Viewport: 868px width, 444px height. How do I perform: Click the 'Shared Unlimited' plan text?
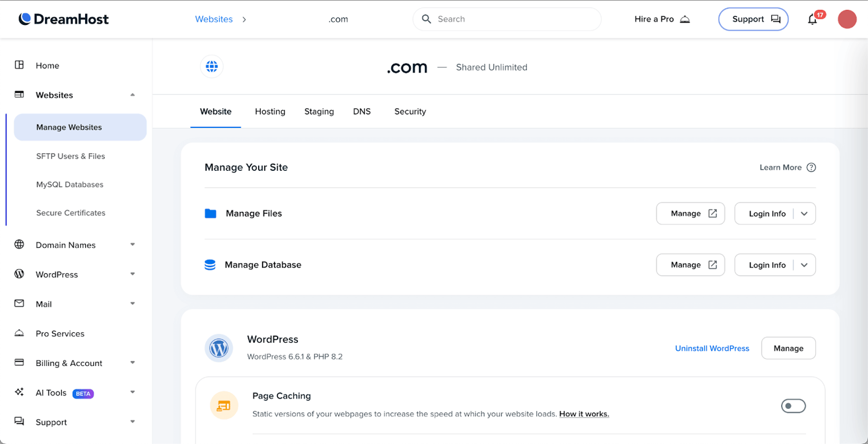pos(492,67)
